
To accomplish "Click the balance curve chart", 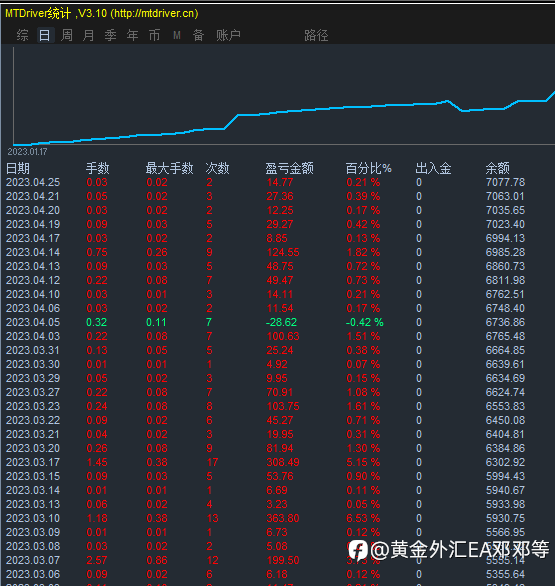I will point(284,96).
